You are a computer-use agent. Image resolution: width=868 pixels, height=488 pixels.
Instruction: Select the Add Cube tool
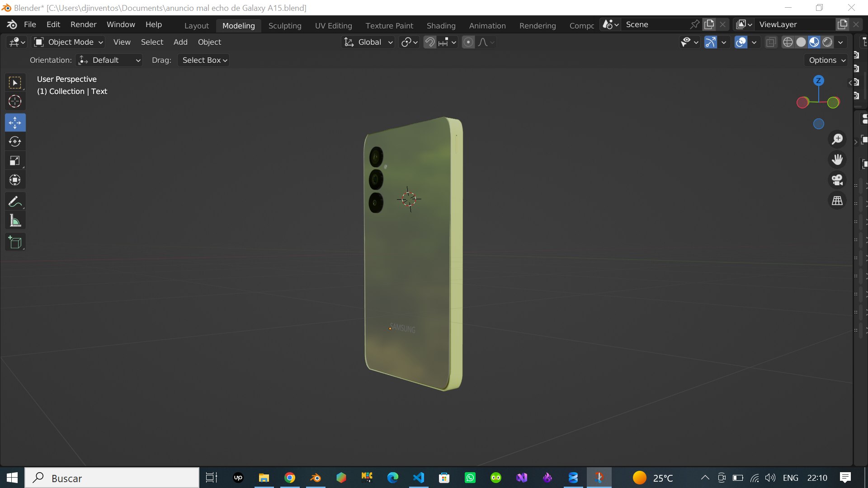(15, 242)
